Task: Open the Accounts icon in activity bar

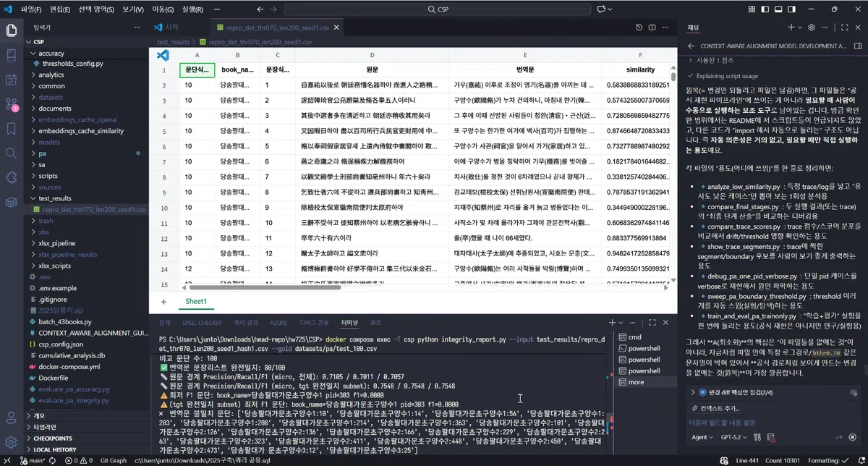Action: point(12,417)
